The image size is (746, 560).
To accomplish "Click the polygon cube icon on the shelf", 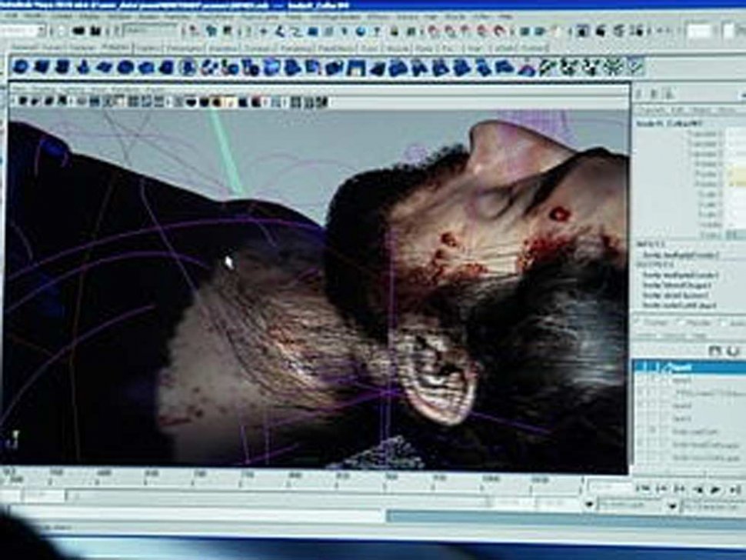I will tap(41, 67).
